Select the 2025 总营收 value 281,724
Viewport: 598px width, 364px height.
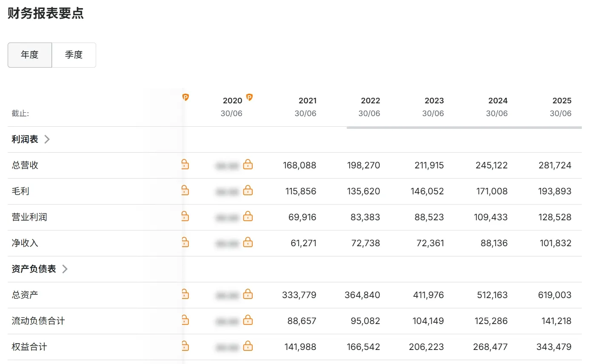pos(555,165)
